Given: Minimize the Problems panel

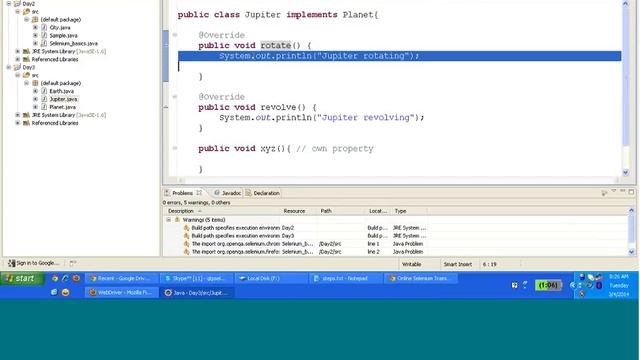Looking at the screenshot, I should tap(622, 191).
